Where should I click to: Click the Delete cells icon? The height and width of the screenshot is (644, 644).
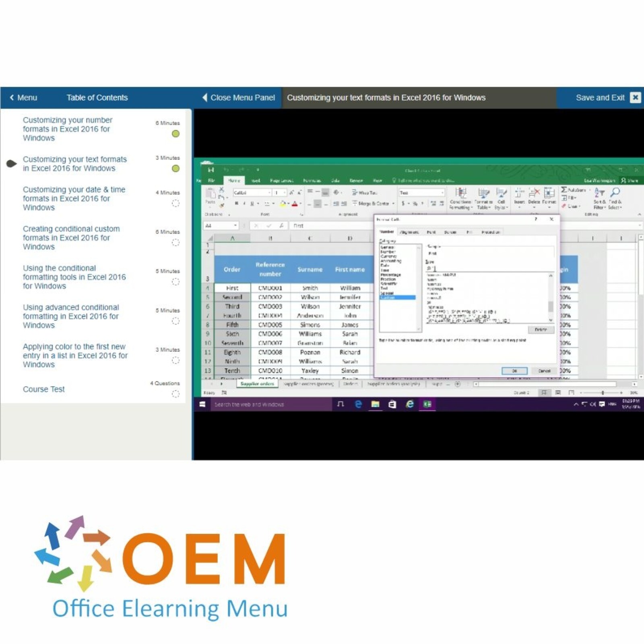(534, 193)
